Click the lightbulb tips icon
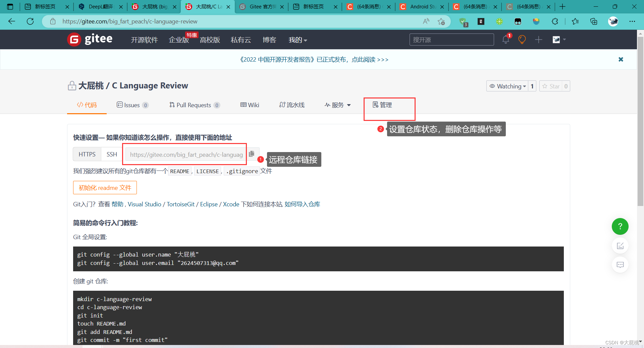 click(x=522, y=40)
